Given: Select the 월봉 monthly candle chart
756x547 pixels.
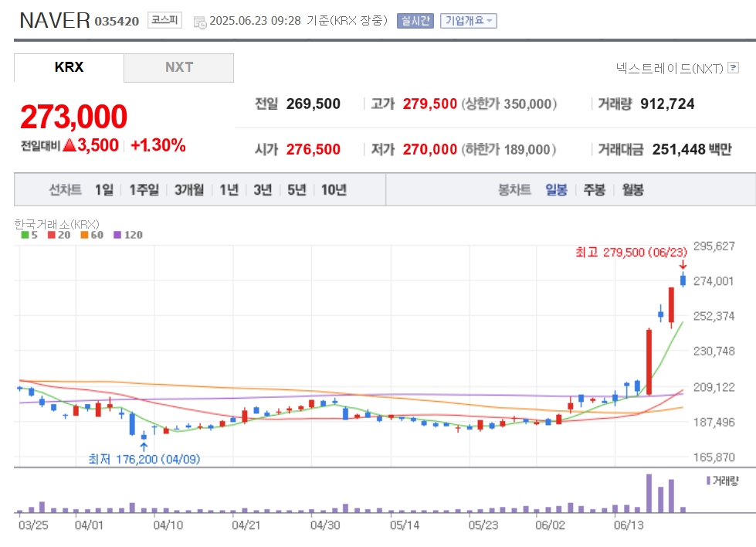Looking at the screenshot, I should click(632, 189).
